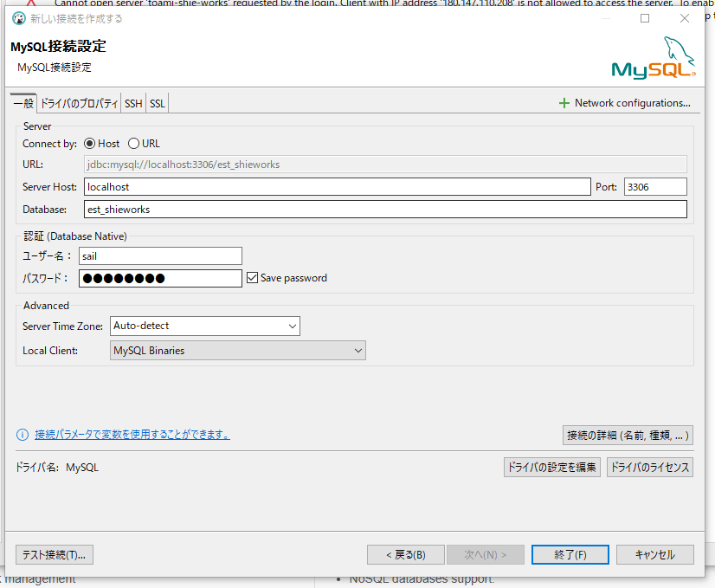Toggle the Save password checkbox
This screenshot has height=588, width=715.
[x=252, y=278]
